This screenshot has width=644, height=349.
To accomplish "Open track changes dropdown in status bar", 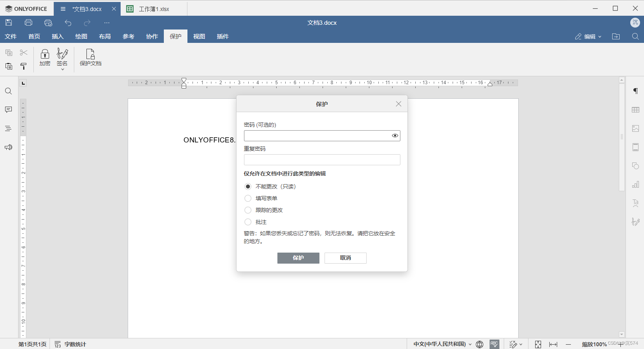I will click(x=516, y=344).
